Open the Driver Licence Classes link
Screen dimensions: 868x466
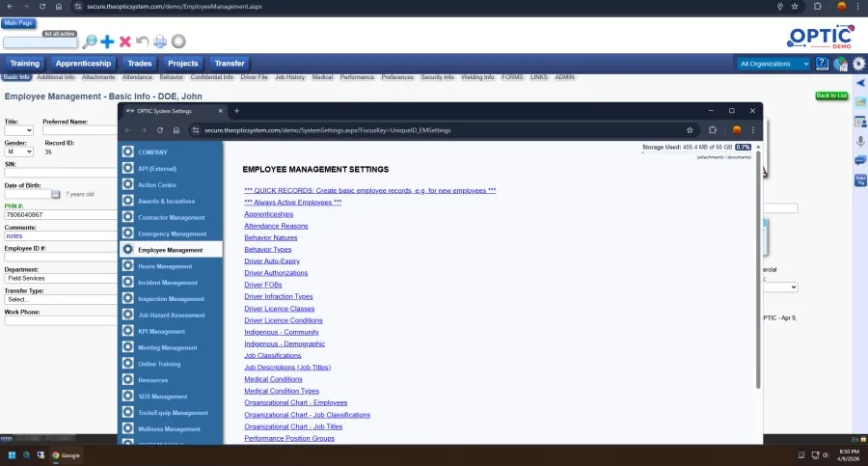279,309
